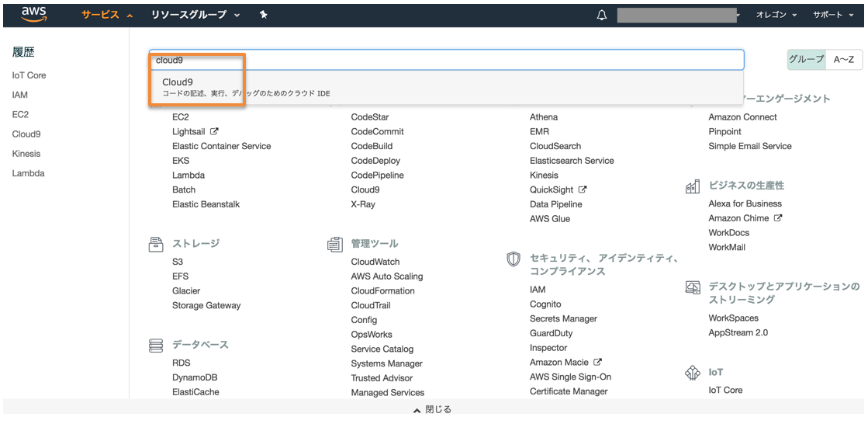Open the support dropdown menu
The width and height of the screenshot is (868, 424).
click(x=833, y=15)
